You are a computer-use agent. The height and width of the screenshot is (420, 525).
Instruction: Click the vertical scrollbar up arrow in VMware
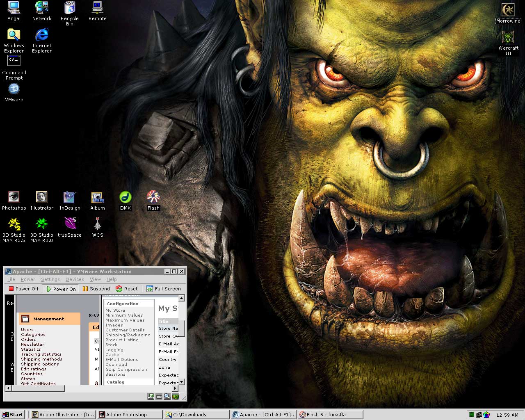[182, 298]
